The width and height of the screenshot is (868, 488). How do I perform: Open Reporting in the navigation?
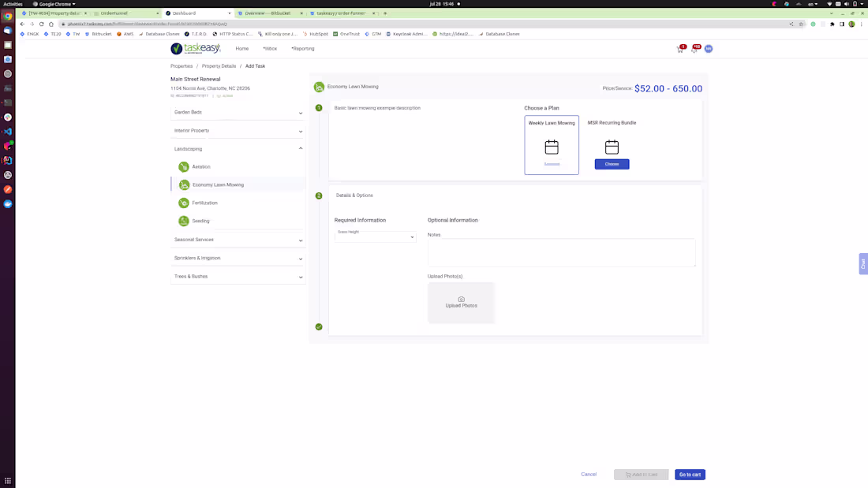point(303,49)
